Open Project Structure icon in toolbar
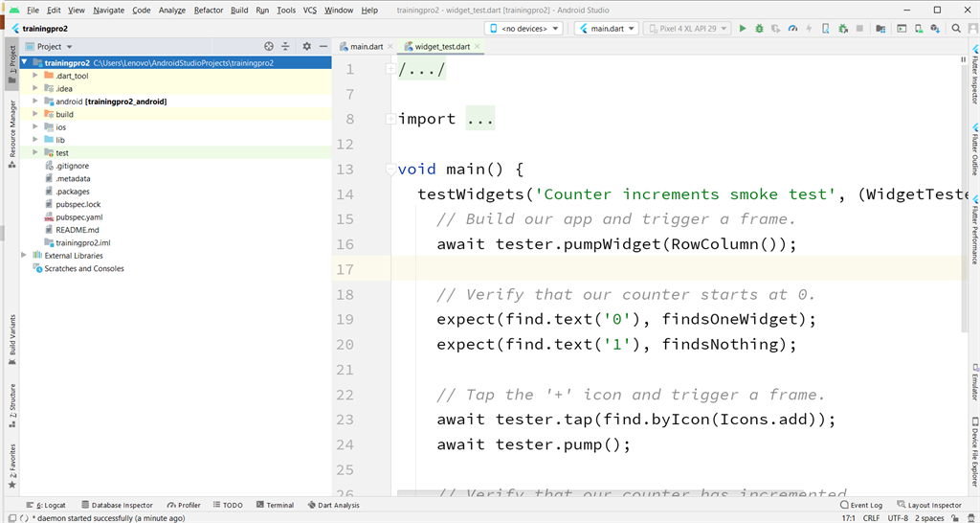The image size is (980, 523). click(x=880, y=28)
